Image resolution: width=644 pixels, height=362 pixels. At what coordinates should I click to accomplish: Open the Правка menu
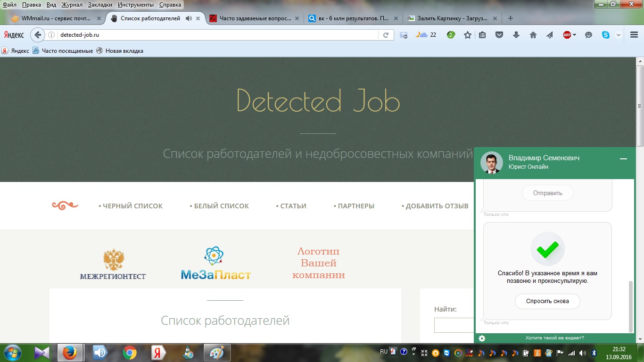(x=32, y=5)
